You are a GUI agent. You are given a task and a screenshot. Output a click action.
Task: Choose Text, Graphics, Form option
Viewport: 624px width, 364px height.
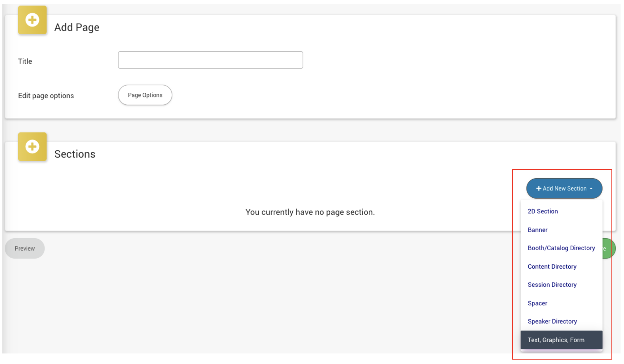[562, 340]
